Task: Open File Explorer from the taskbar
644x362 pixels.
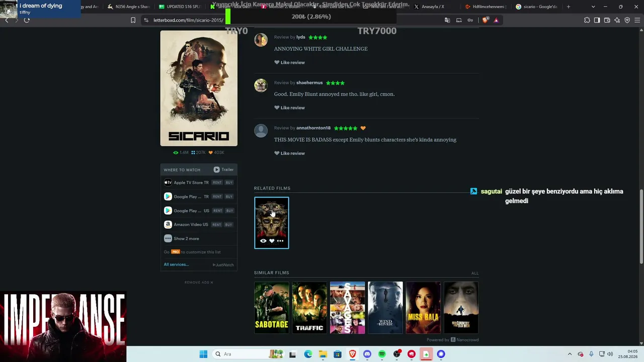Action: [x=323, y=354]
